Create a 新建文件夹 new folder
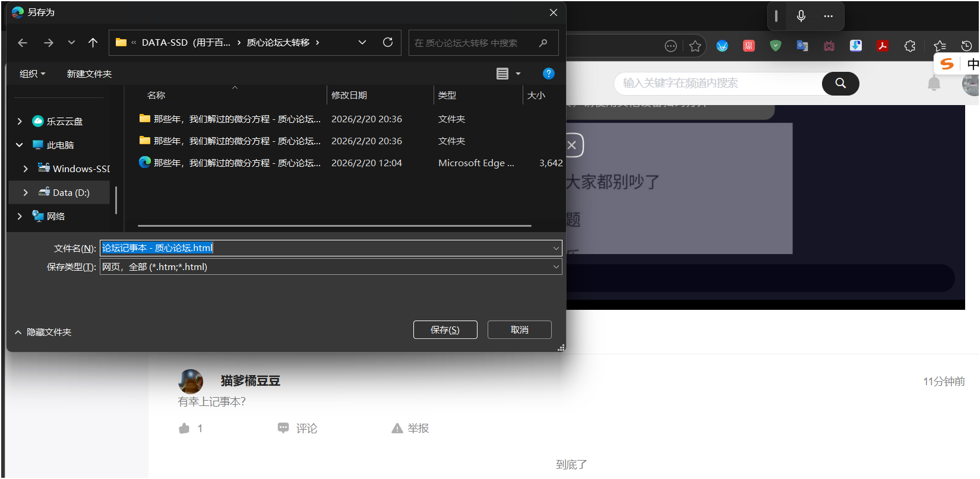 coord(89,74)
